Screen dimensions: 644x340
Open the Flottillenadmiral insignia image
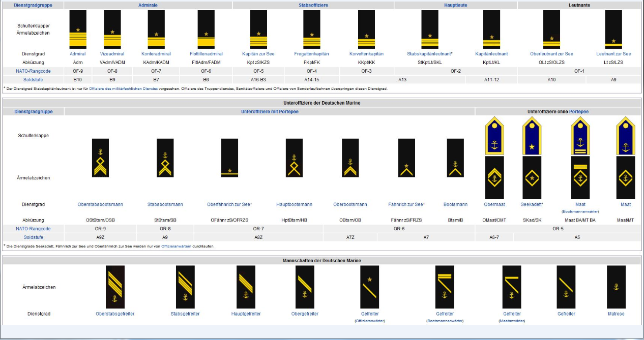click(206, 29)
